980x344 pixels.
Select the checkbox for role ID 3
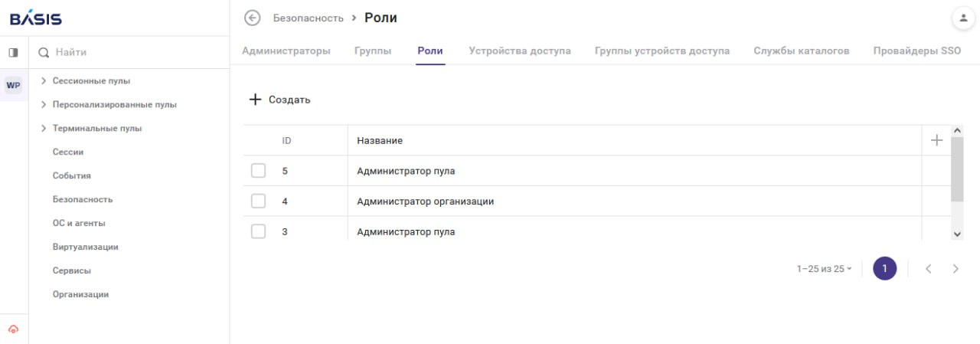point(258,231)
